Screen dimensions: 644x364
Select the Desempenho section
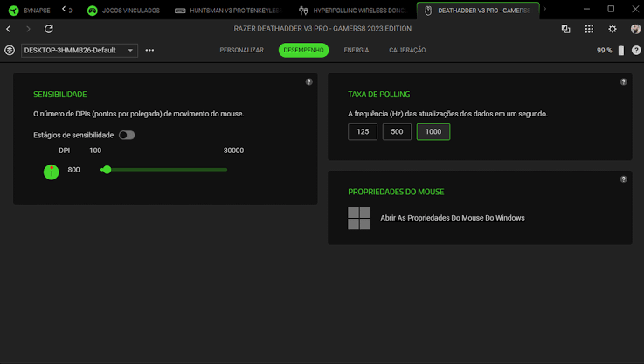point(303,50)
